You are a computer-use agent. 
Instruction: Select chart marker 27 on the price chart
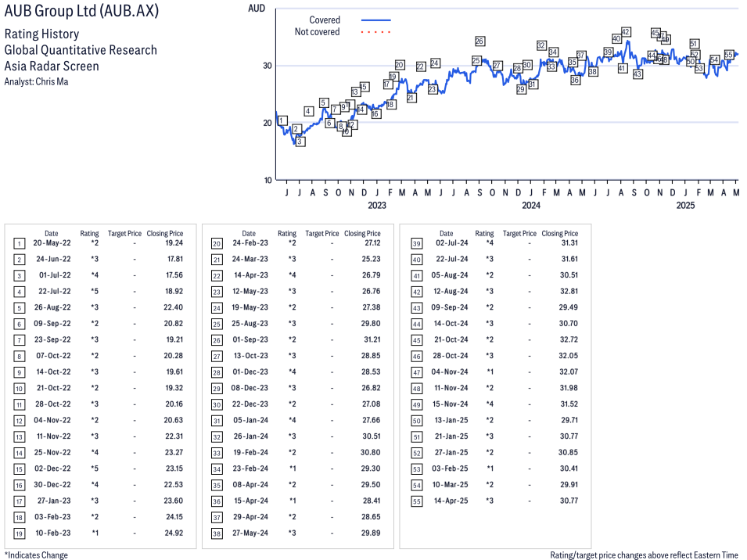(497, 65)
